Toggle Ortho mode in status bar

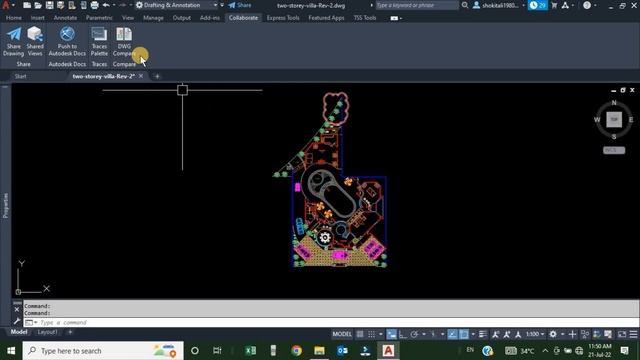pos(403,334)
